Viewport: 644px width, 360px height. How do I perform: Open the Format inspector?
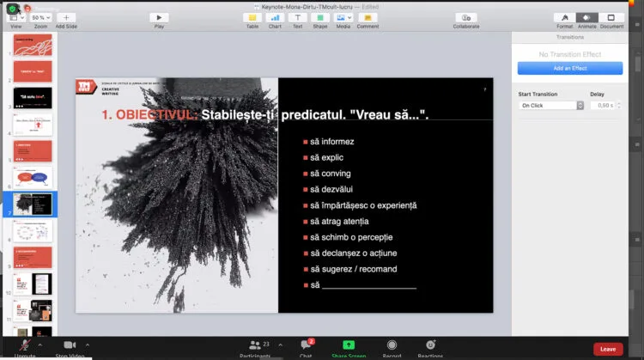(x=565, y=18)
